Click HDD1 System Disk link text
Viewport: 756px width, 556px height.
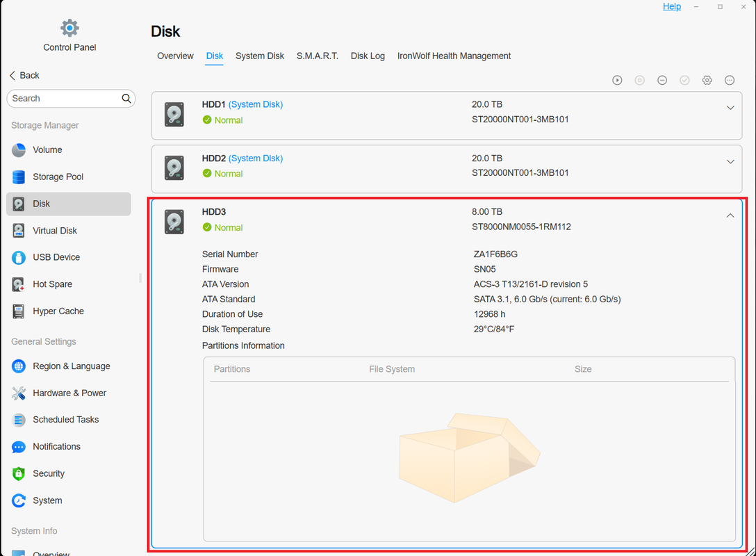(256, 105)
